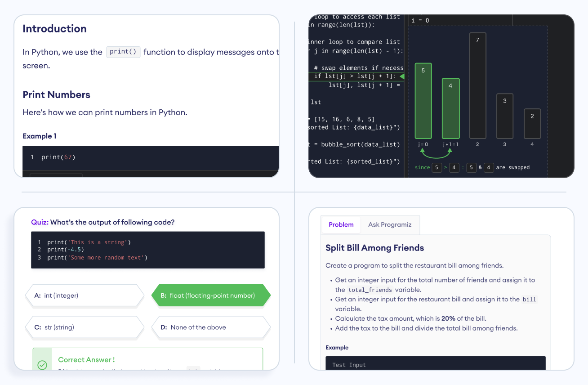Open the Ask Programiz tab

(390, 224)
